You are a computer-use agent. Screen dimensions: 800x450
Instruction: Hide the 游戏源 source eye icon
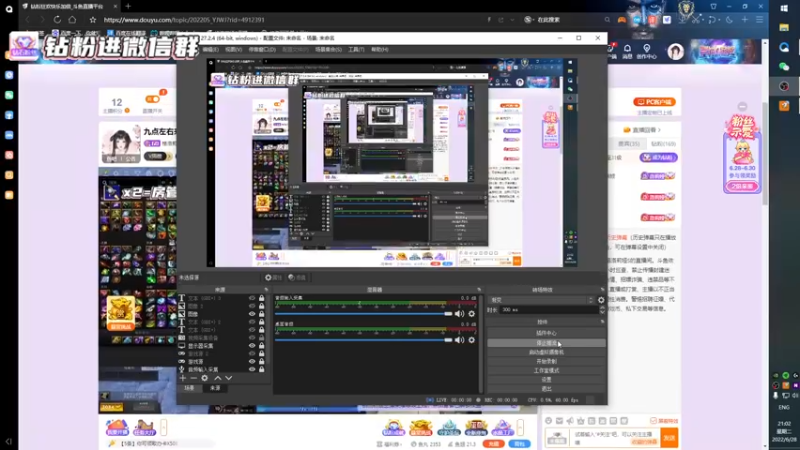click(x=252, y=361)
